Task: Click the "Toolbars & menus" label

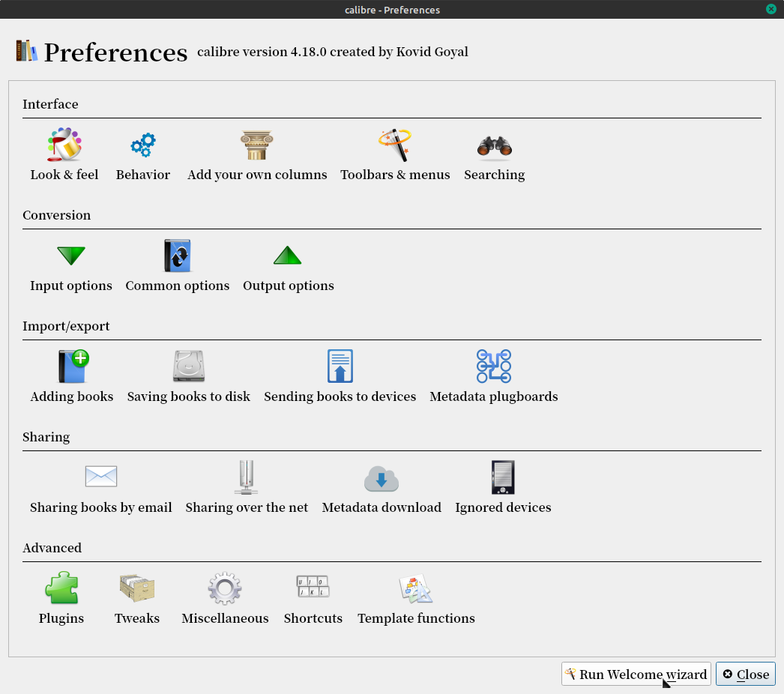Action: (395, 175)
